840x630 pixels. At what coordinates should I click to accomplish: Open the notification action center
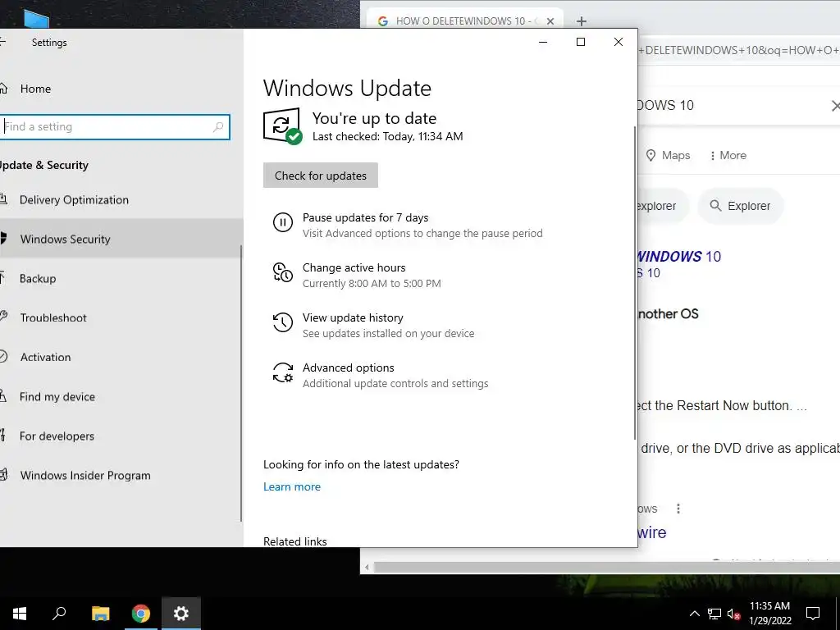coord(813,614)
